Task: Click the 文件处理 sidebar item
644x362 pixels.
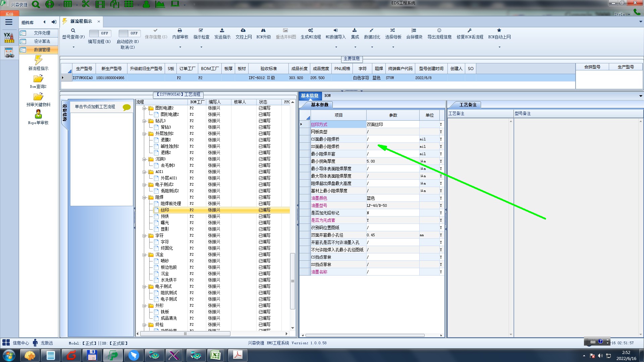Action: click(42, 33)
